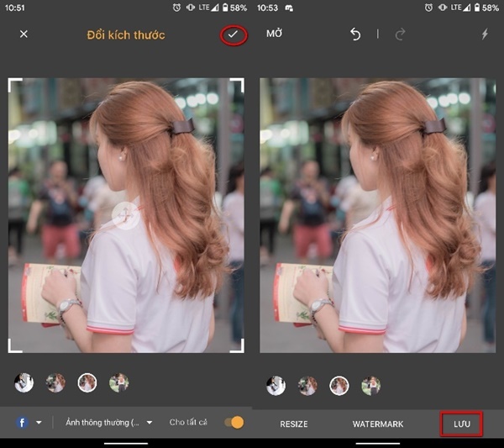Expand the Facebook platform dropdown arrow
The height and width of the screenshot is (448, 504).
39,422
